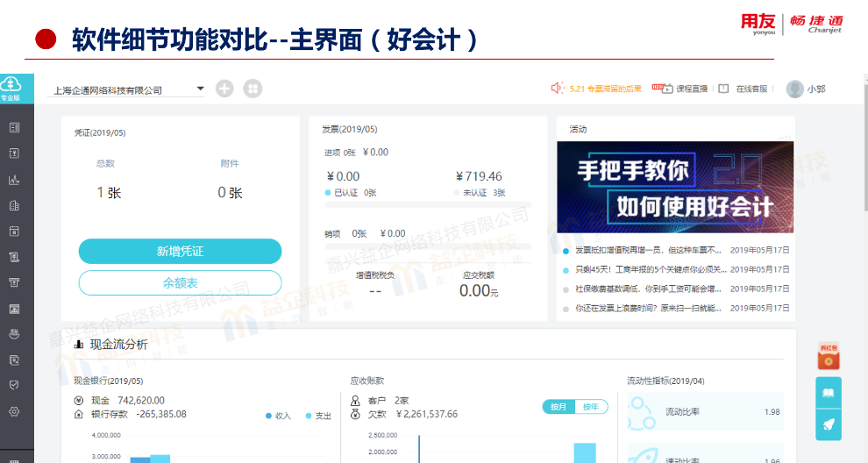Click the username 小郭
868x463 pixels.
(816, 89)
